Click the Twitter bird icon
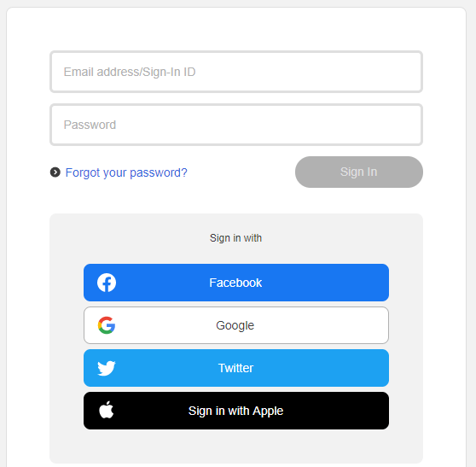Viewport: 476px width, 467px height. (x=107, y=368)
